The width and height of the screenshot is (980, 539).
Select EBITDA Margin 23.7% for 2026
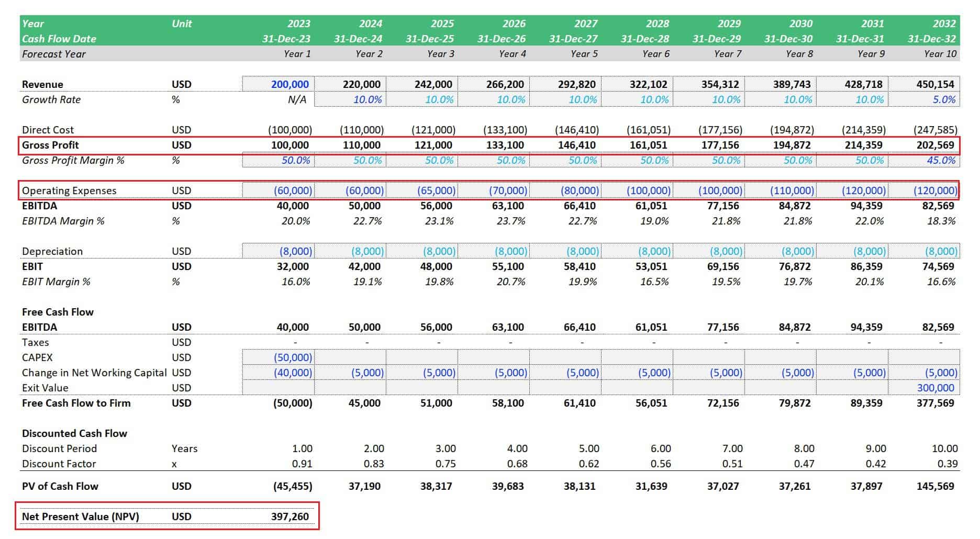click(x=510, y=221)
